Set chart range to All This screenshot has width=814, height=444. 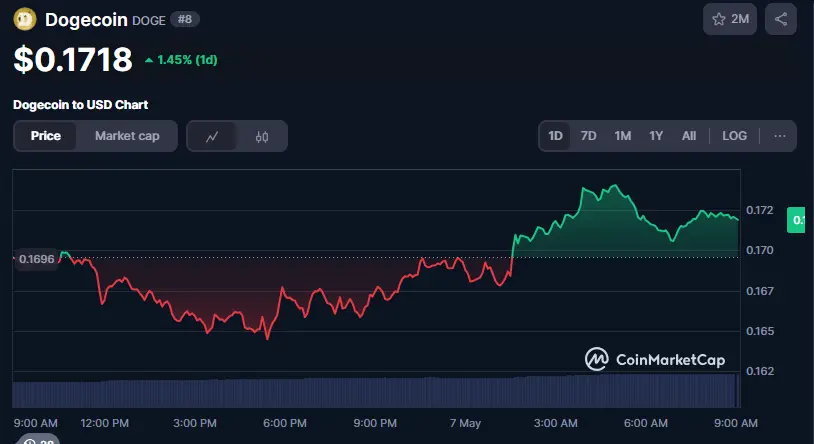(x=689, y=136)
